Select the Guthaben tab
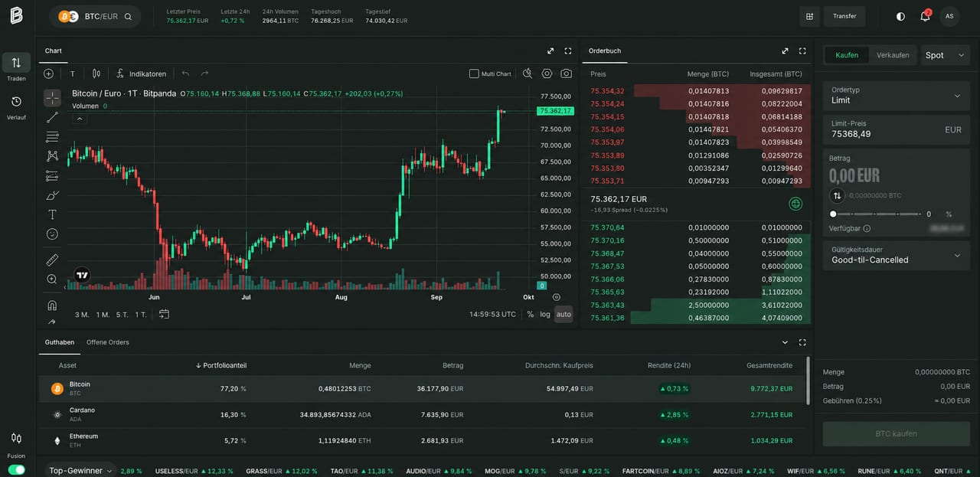The image size is (980, 477). pos(60,342)
